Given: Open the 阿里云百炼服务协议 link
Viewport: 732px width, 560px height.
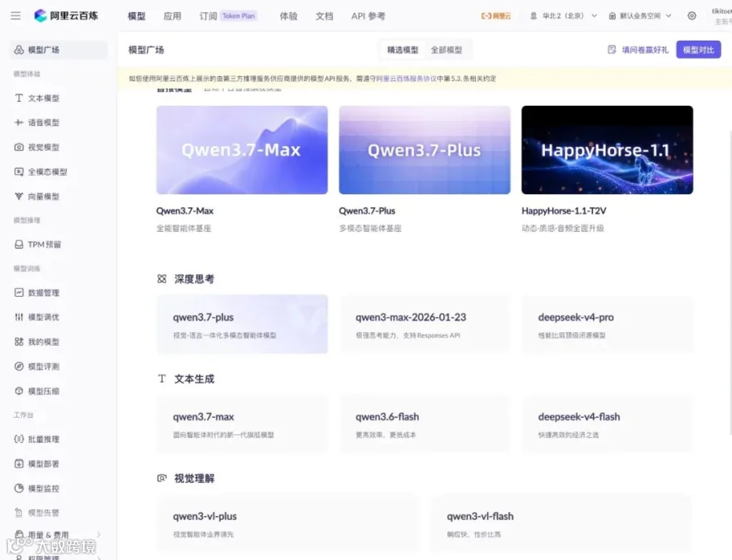Looking at the screenshot, I should click(407, 78).
